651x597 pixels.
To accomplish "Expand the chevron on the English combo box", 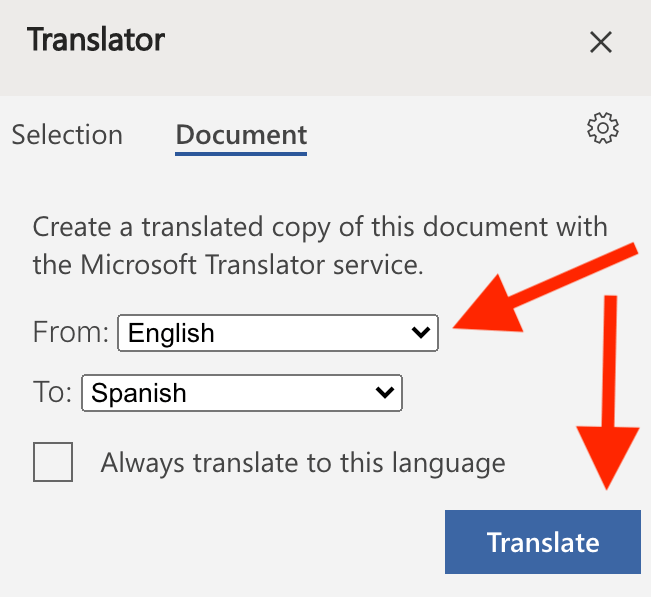I will tap(421, 333).
